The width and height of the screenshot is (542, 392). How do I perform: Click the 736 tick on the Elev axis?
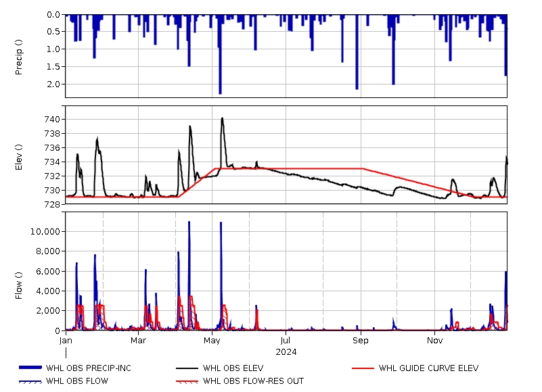click(x=52, y=148)
